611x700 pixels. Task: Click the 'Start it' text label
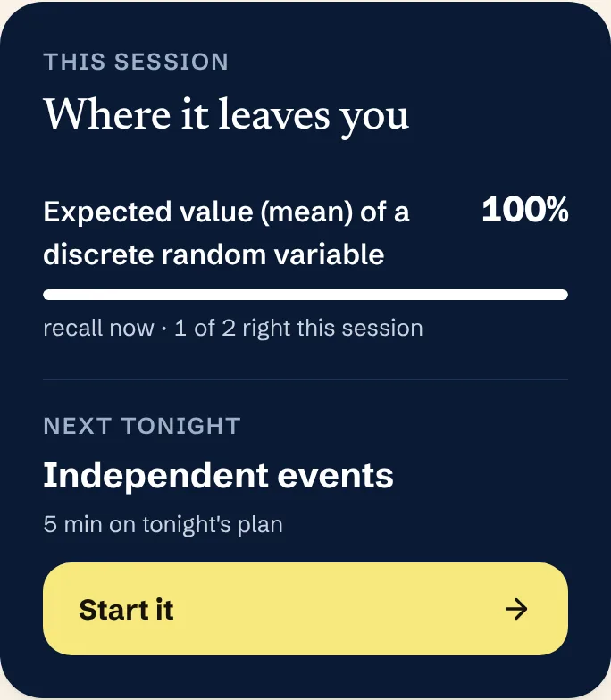click(126, 609)
